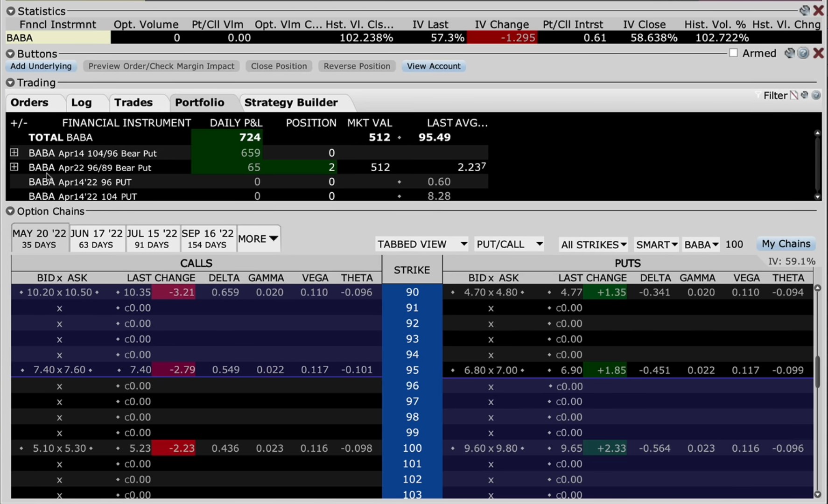Viewport: 828px width, 504px height.
Task: Click the multiplier value 100
Action: click(734, 245)
